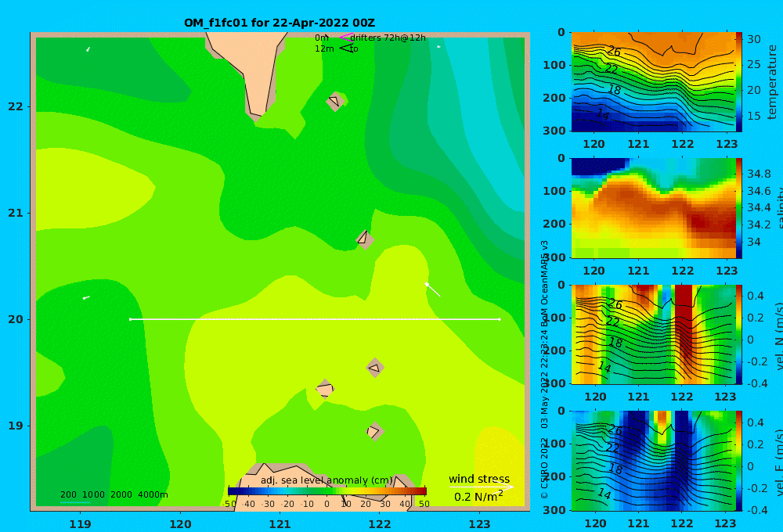
Task: Click the '12m' legend label
Action: tap(324, 49)
